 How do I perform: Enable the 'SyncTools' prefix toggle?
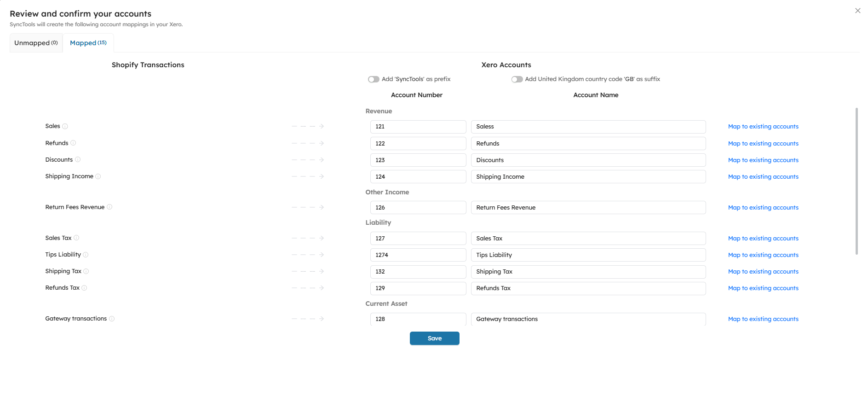374,79
